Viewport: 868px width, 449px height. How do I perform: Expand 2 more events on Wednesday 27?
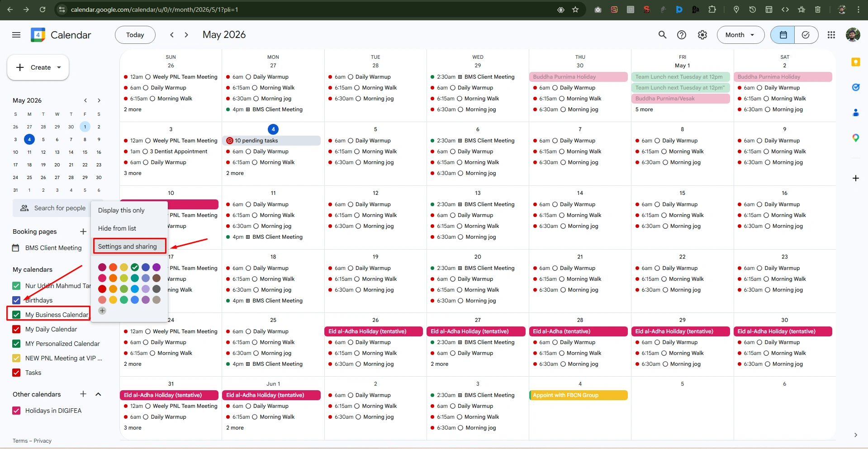pyautogui.click(x=439, y=364)
